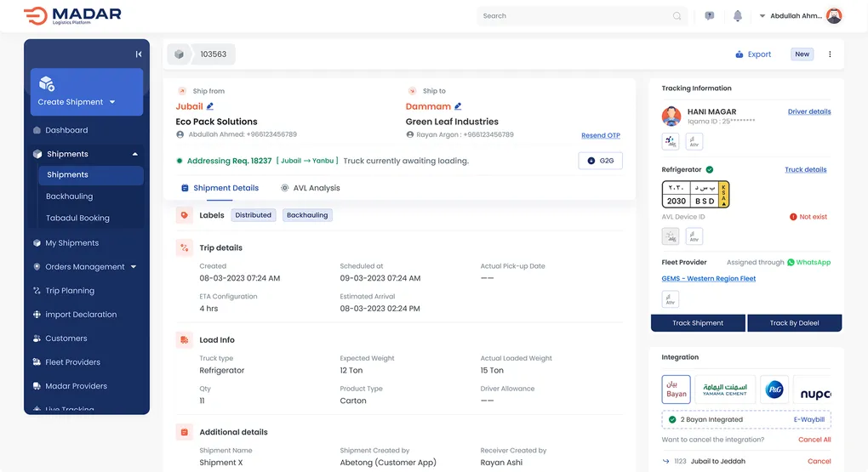Edit Dammam ship-to location pencil icon

(458, 106)
